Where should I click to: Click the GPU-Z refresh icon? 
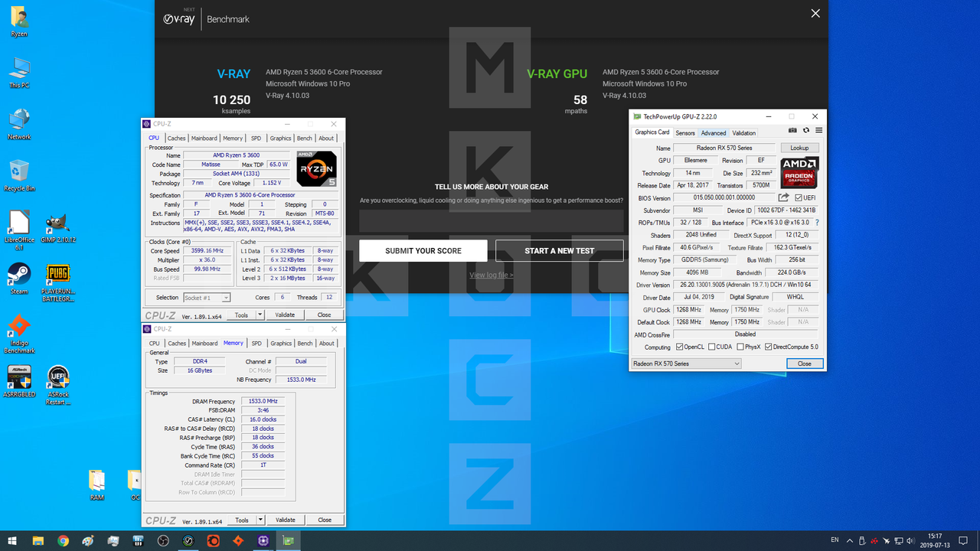coord(806,131)
